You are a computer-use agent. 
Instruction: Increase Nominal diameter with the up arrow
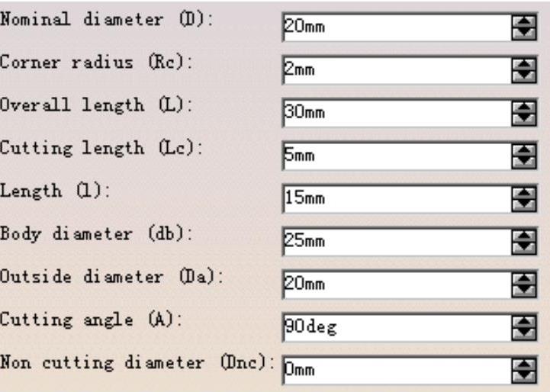tap(524, 23)
